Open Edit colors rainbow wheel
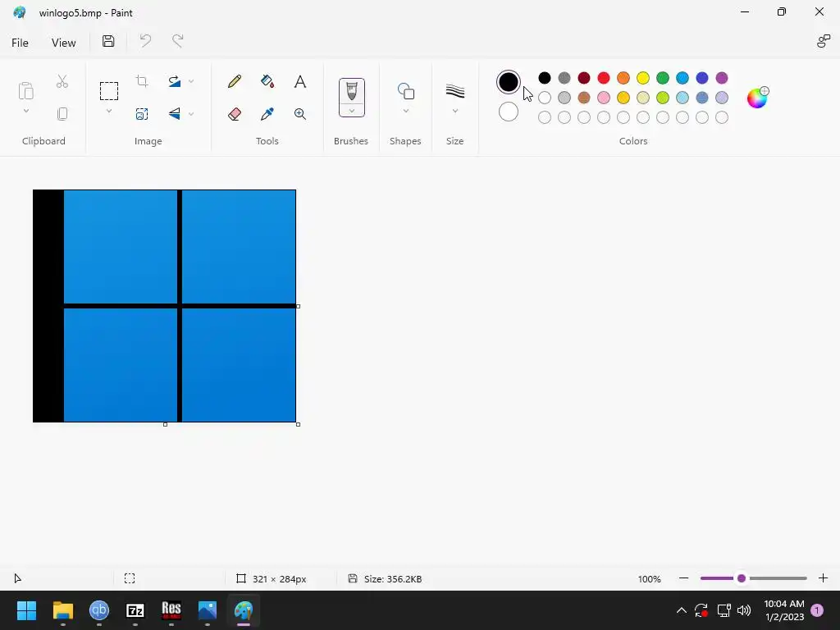 (x=757, y=98)
